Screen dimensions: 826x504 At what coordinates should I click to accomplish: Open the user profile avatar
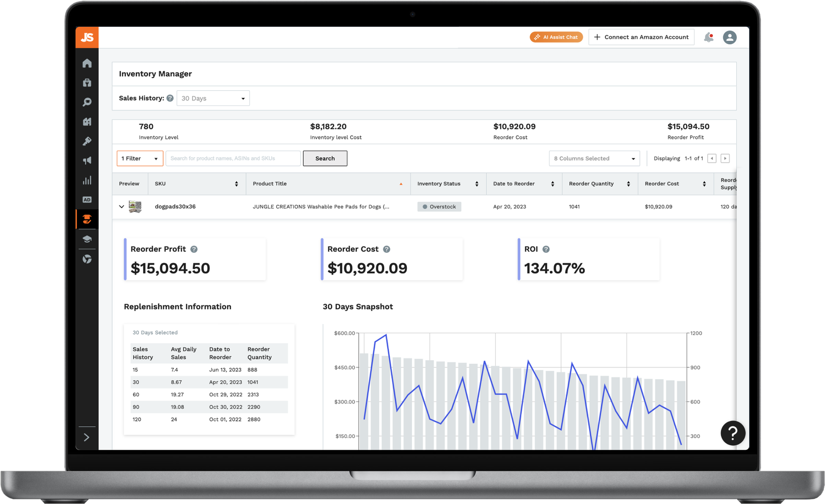coord(729,37)
